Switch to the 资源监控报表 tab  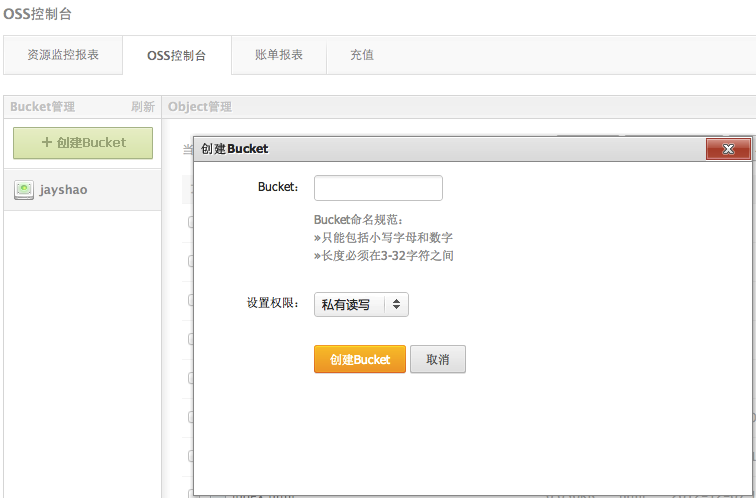point(62,55)
